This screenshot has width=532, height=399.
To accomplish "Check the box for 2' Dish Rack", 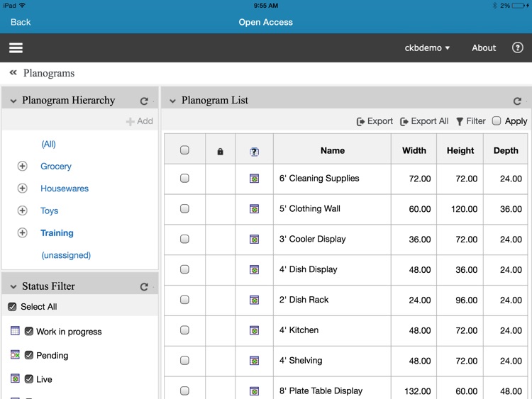I will coord(184,300).
